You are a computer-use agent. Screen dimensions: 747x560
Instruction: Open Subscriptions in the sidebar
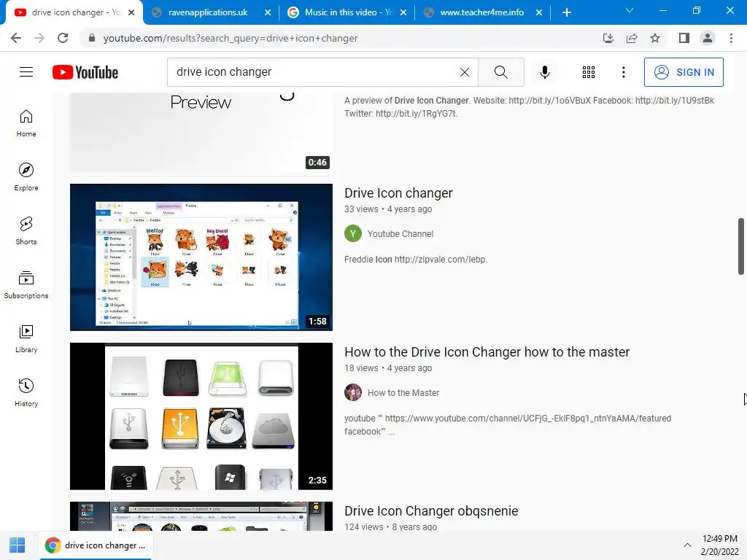(x=26, y=285)
